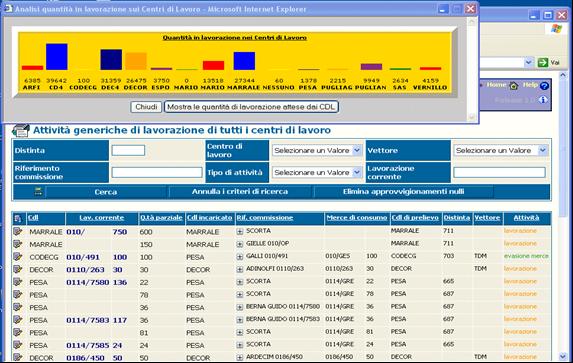Click Annulla i criteri di ricerca
The image size is (573, 363).
[x=240, y=192]
